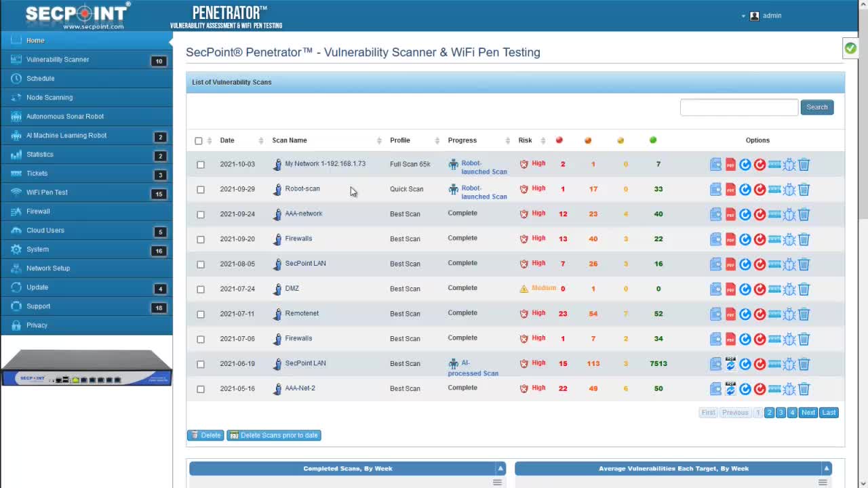Click bug icon for Robot-scan row

[789, 190]
